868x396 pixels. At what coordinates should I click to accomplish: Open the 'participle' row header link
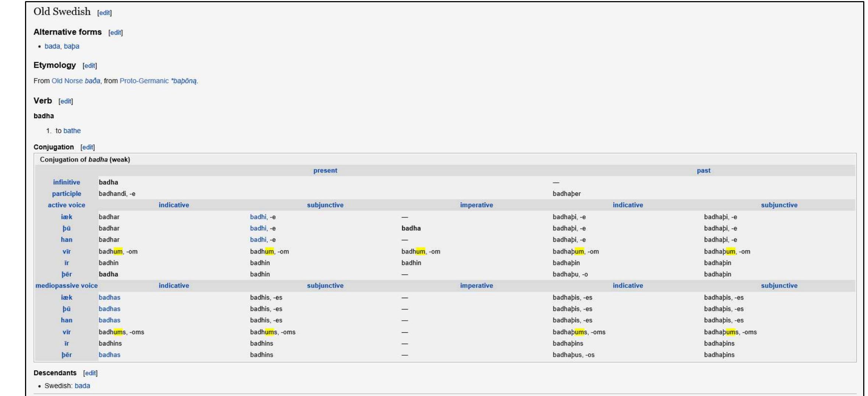(x=66, y=194)
